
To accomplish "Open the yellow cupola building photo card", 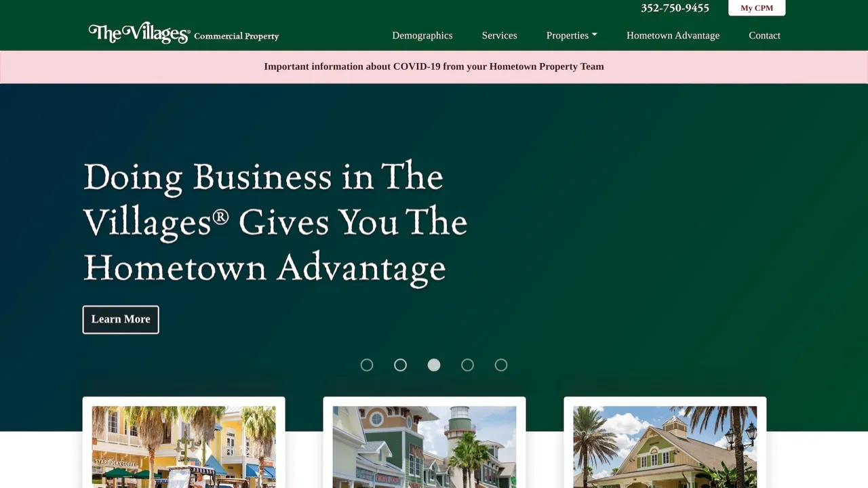I will click(665, 443).
